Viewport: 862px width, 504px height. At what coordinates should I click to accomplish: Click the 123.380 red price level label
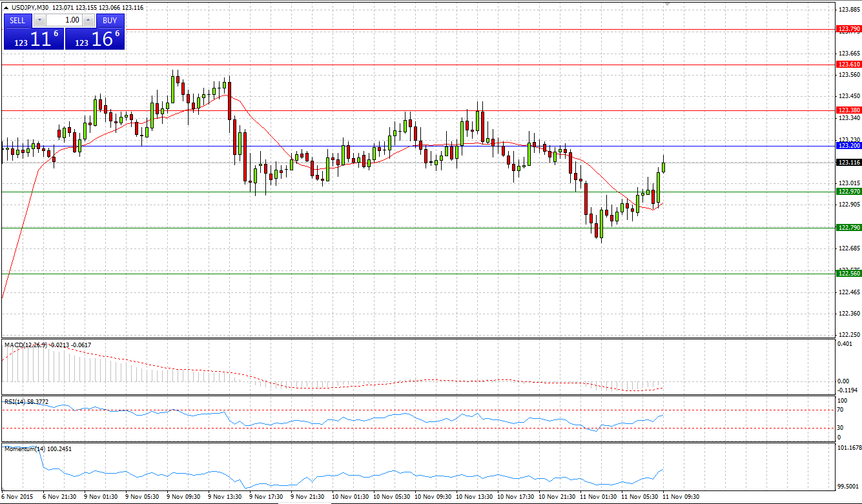pos(848,110)
